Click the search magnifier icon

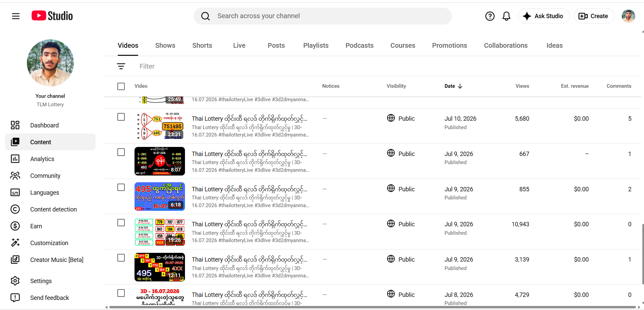pos(205,16)
